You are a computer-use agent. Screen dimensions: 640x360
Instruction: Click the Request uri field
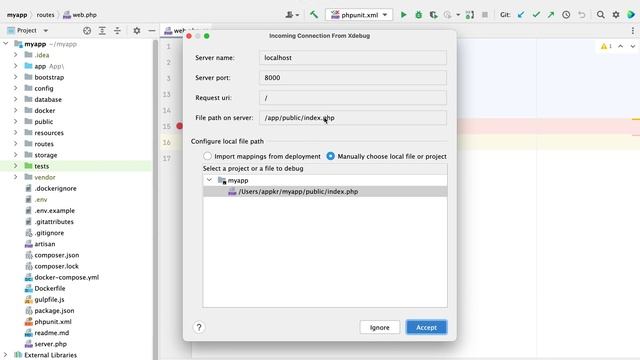[x=353, y=98]
